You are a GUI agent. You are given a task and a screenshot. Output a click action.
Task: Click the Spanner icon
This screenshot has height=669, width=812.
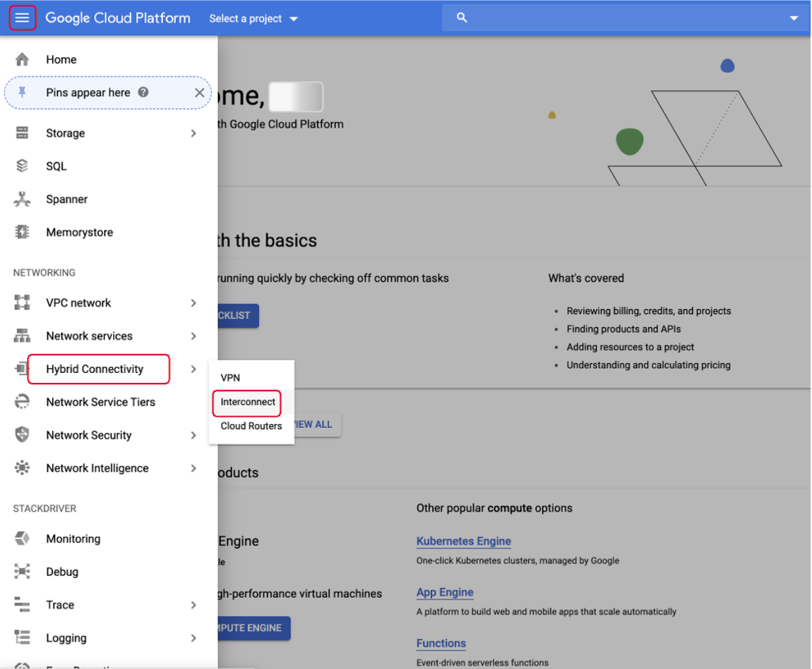coord(22,199)
